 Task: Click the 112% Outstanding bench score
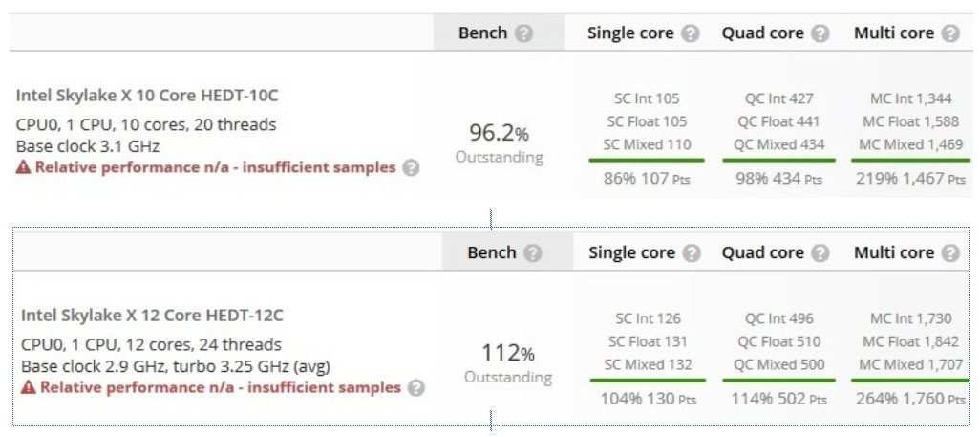[x=508, y=362]
